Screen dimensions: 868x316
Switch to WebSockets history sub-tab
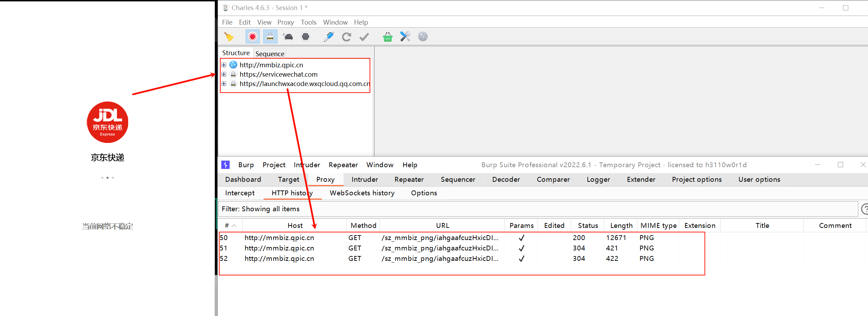[x=362, y=193]
